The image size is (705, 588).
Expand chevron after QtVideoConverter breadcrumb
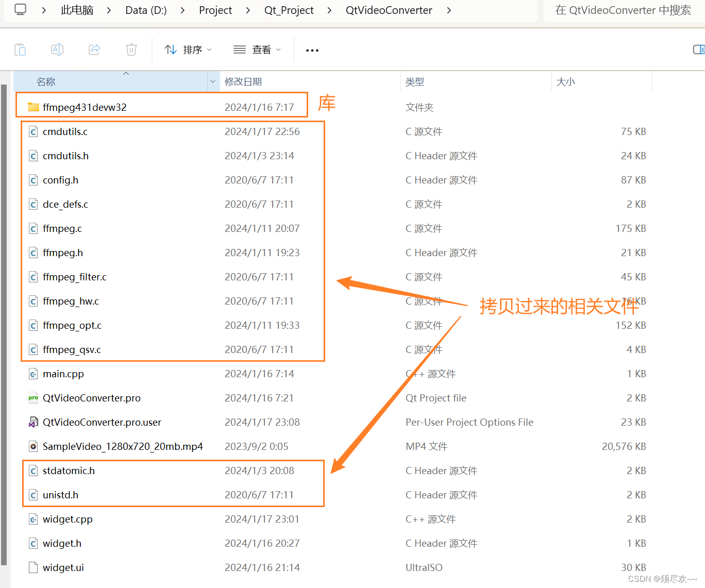[449, 10]
